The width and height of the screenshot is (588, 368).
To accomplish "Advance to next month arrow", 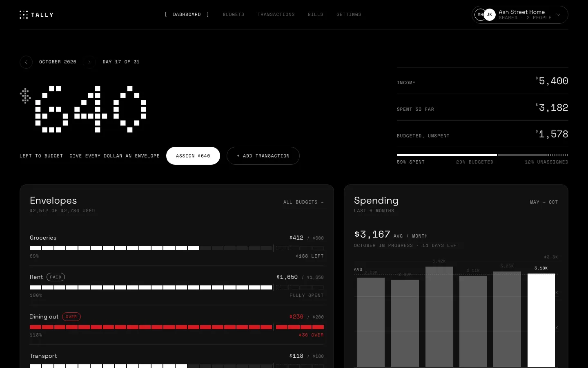I will 89,62.
